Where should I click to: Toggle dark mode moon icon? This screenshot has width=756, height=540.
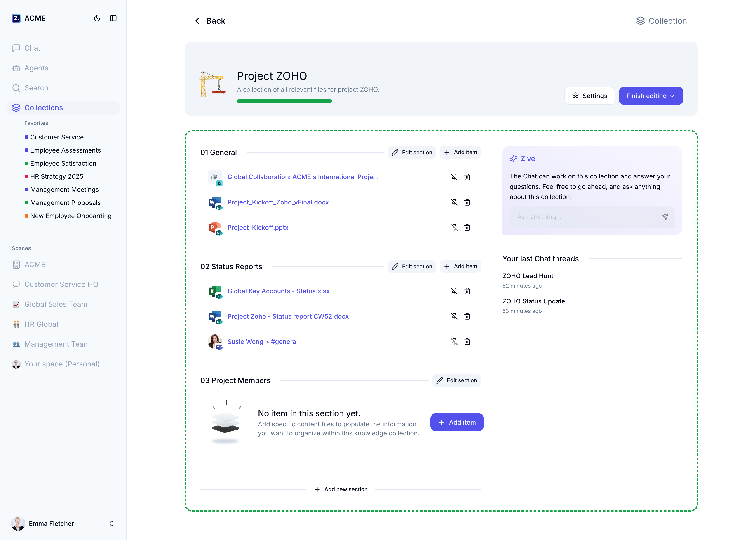[97, 18]
